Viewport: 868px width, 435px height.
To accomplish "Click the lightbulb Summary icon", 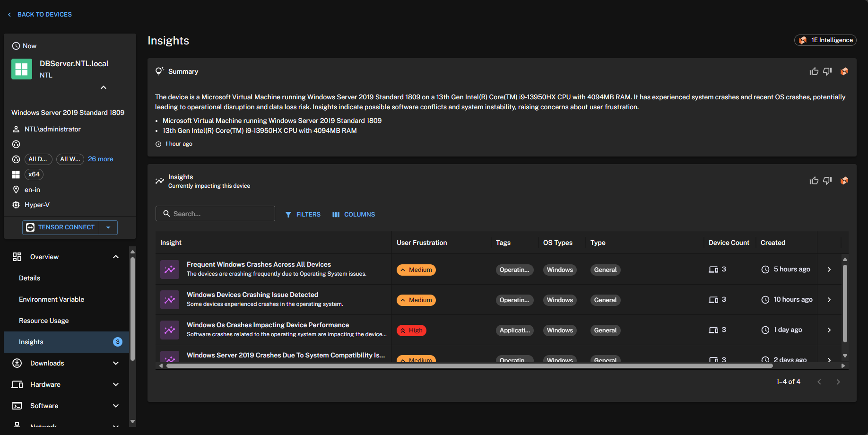I will pos(160,71).
